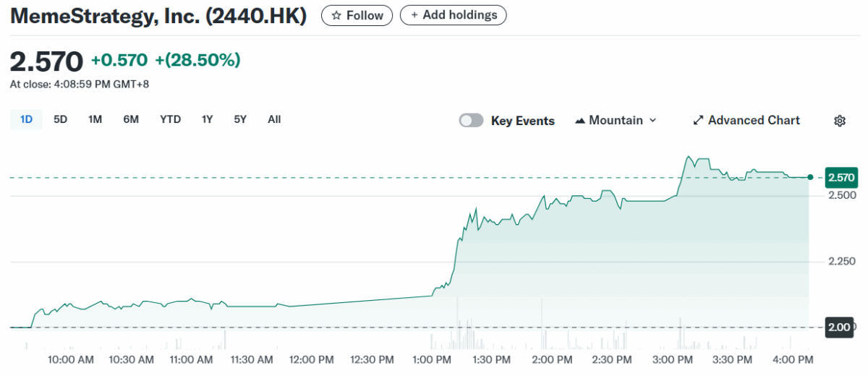The width and height of the screenshot is (868, 376).
Task: Select the 5D time range
Action: [61, 119]
